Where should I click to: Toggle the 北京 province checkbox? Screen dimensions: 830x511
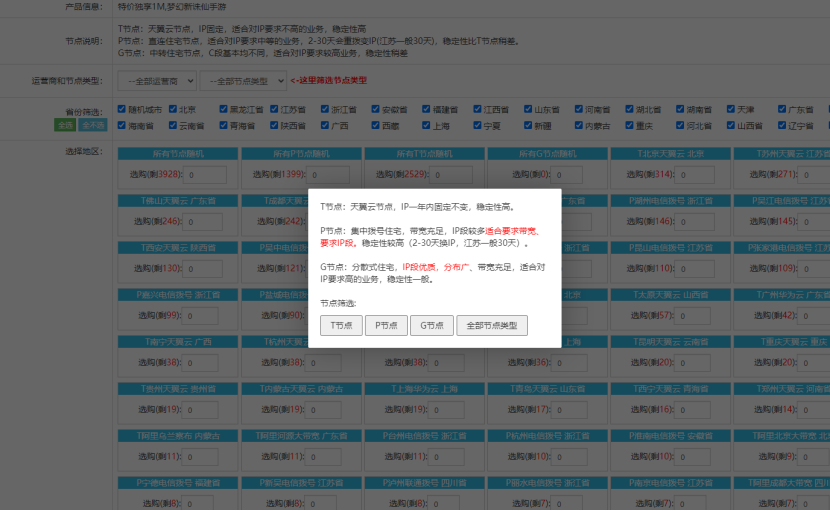click(174, 109)
